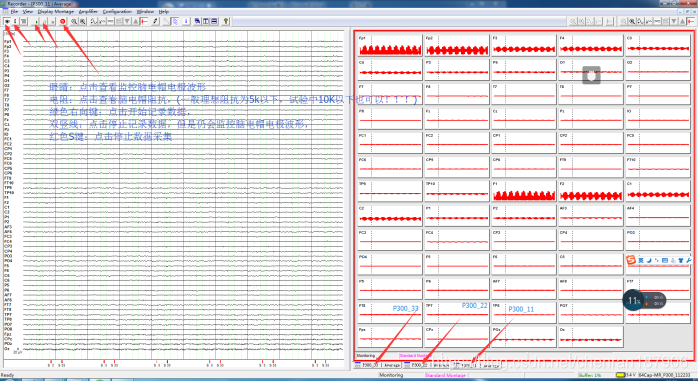Click the Fp1 channel label in EEG trace list

click(8, 42)
